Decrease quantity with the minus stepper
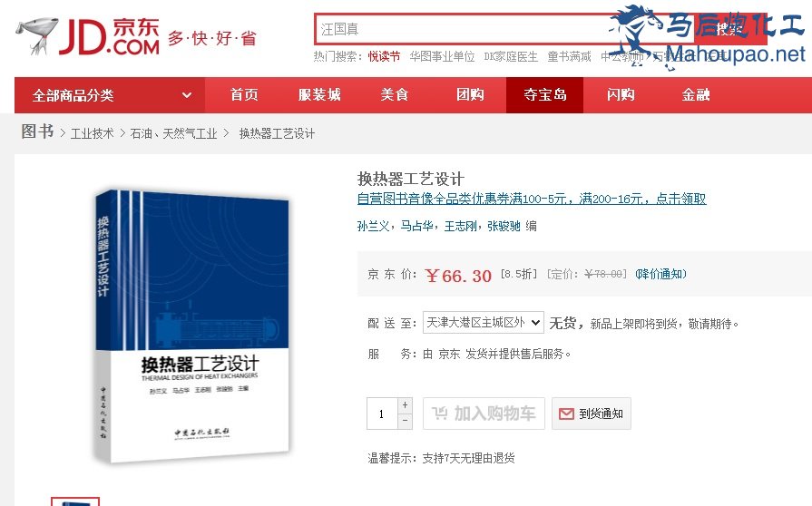Screen dimensions: 812x506 point(405,421)
